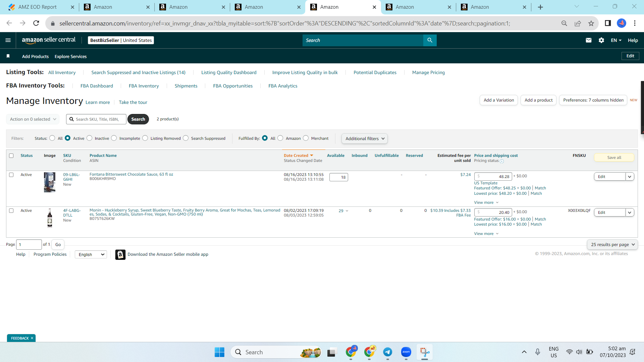Viewport: 644px width, 362px height.
Task: Click the Go pagination button
Action: coord(58,244)
